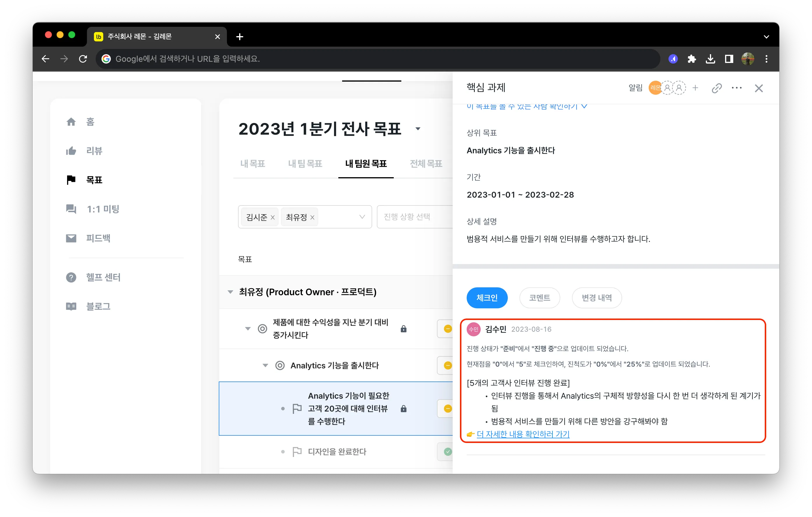Open the 리뷰 thumbs-up icon

(71, 151)
